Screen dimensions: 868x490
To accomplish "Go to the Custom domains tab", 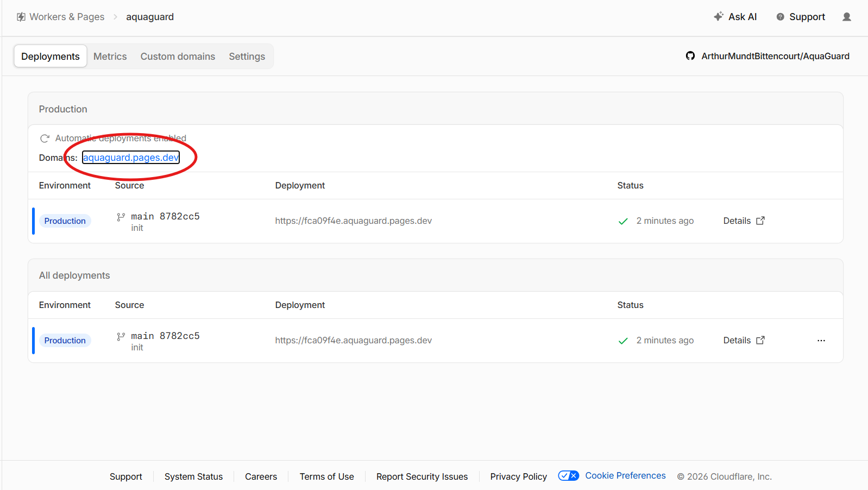I will [x=178, y=56].
